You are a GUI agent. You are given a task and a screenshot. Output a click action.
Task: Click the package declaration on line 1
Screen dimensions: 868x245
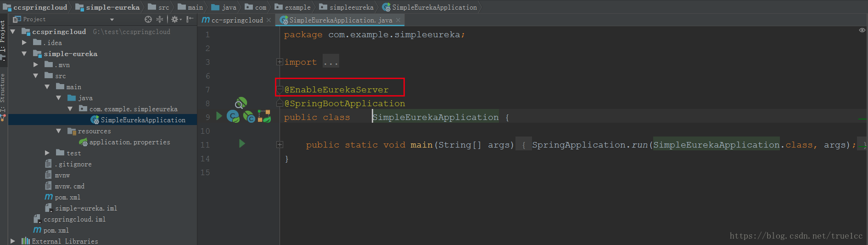tap(374, 34)
